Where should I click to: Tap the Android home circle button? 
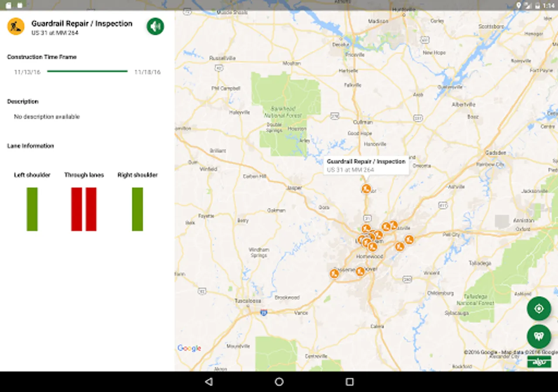tap(279, 382)
